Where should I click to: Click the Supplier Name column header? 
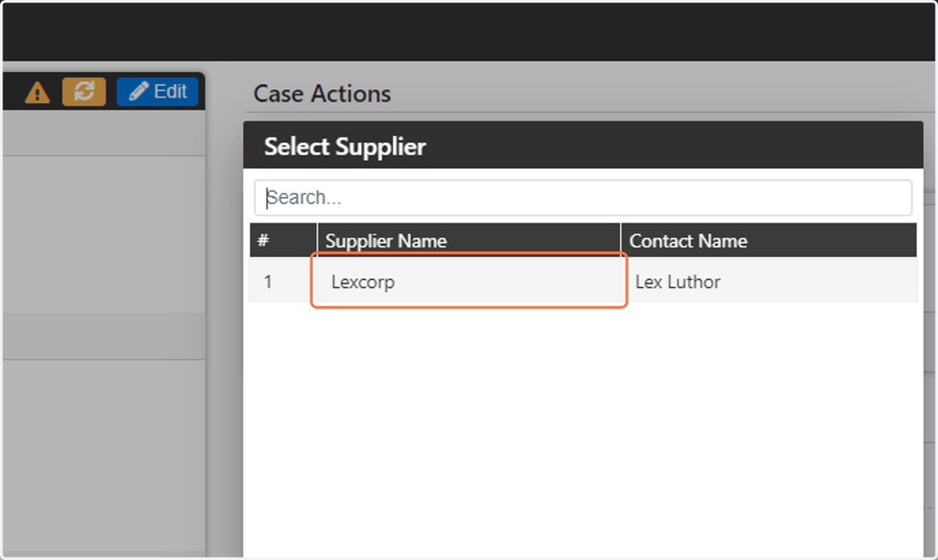469,241
